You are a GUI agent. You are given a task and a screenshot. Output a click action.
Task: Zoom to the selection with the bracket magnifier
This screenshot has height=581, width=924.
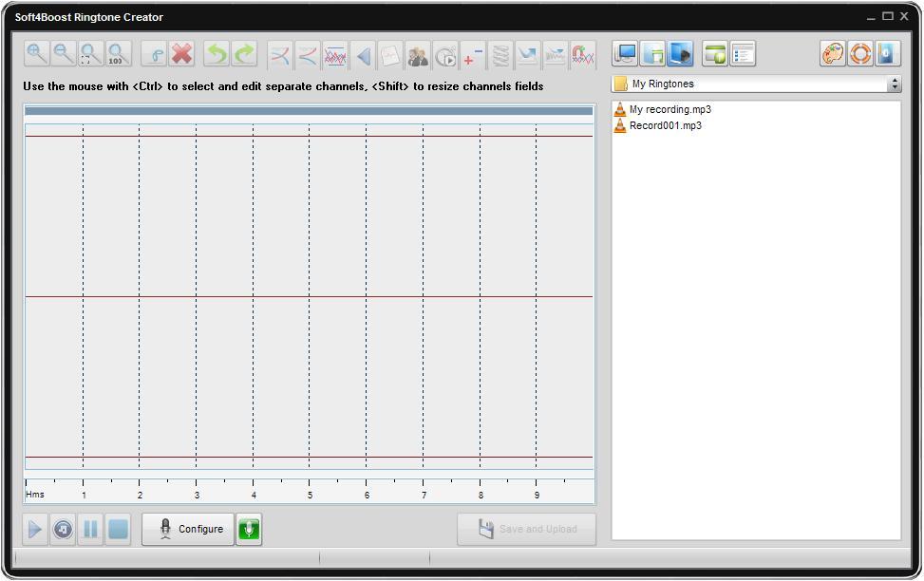click(91, 54)
